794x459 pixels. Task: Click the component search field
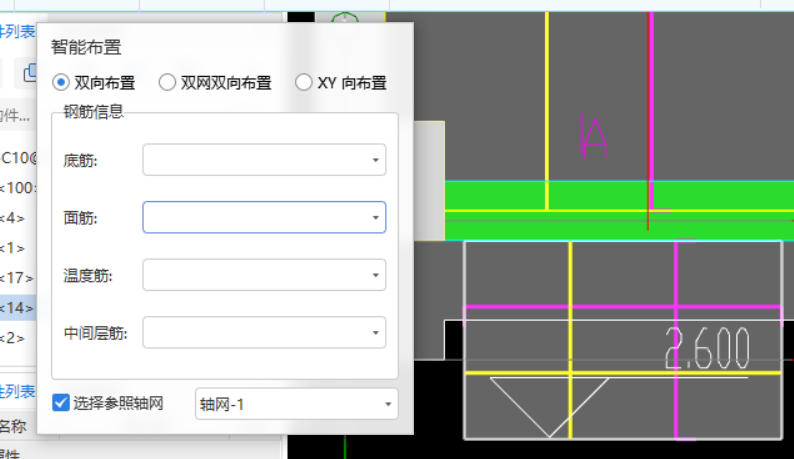(x=17, y=114)
